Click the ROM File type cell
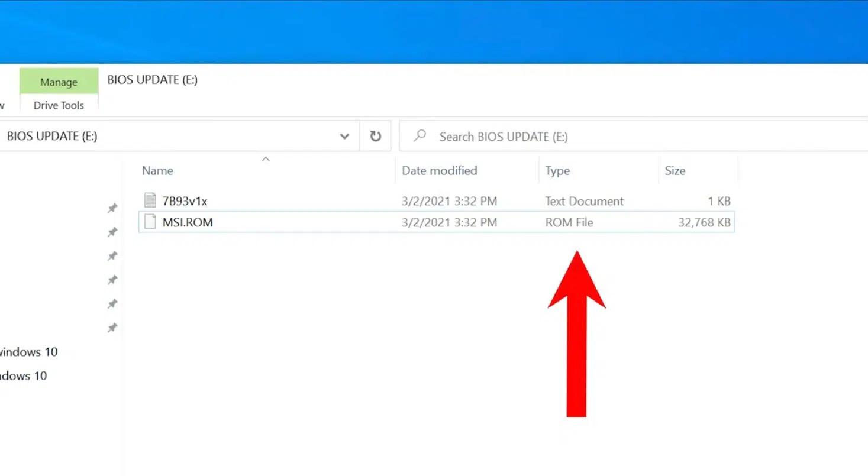 (569, 222)
